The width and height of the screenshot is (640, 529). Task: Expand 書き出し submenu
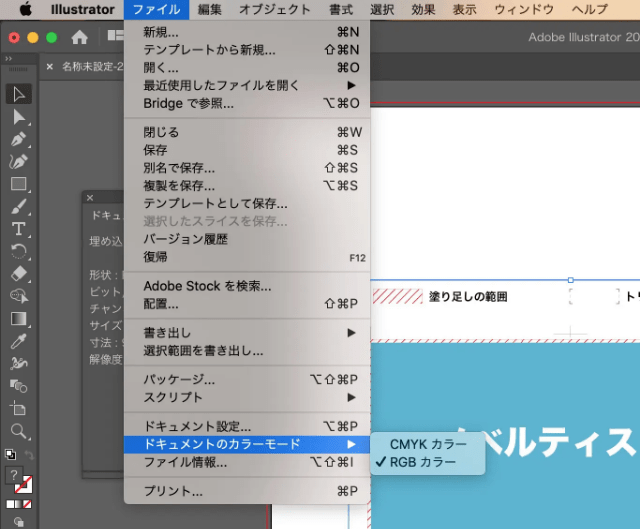[x=247, y=333]
